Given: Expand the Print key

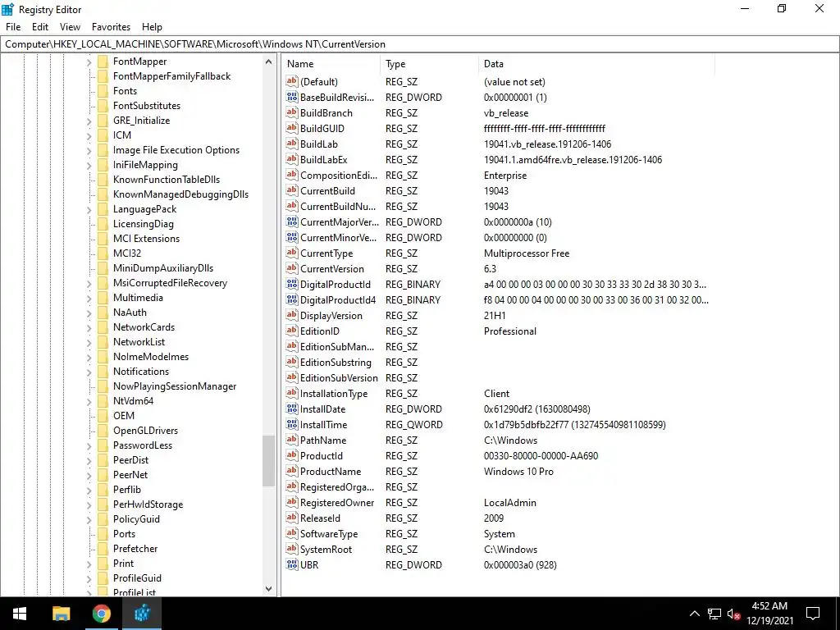Looking at the screenshot, I should coord(89,564).
